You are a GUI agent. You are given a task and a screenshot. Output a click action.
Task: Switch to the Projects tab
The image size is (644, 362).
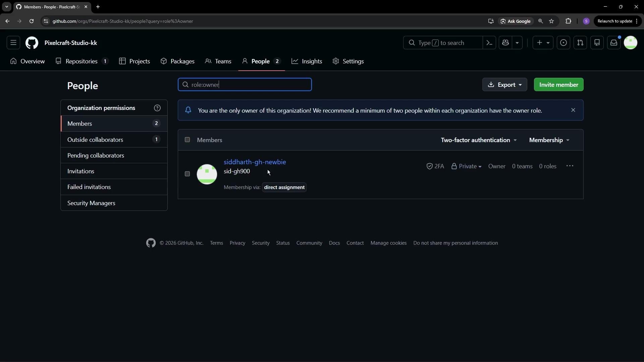135,61
